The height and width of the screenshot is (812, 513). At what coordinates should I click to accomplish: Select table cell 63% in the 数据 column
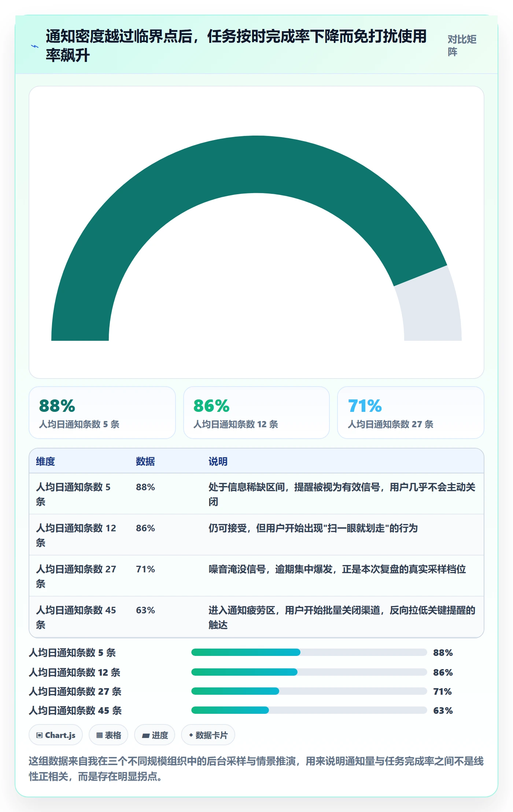point(145,610)
